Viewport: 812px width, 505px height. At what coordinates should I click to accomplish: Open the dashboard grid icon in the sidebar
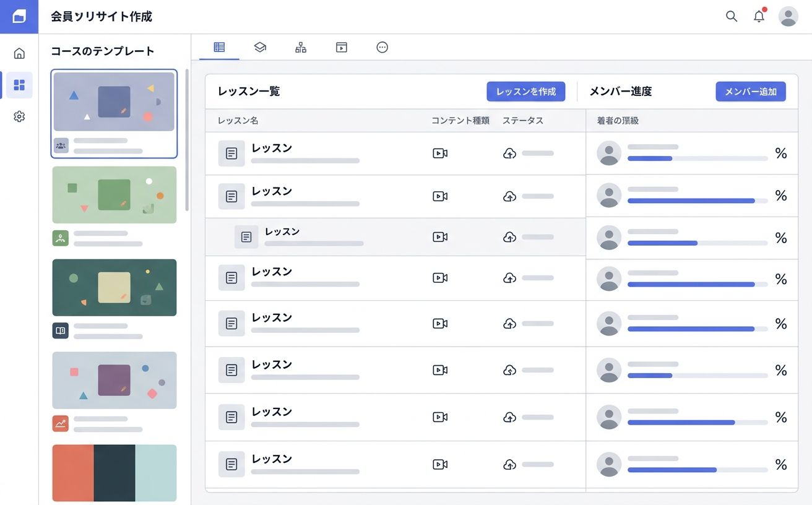coord(19,85)
